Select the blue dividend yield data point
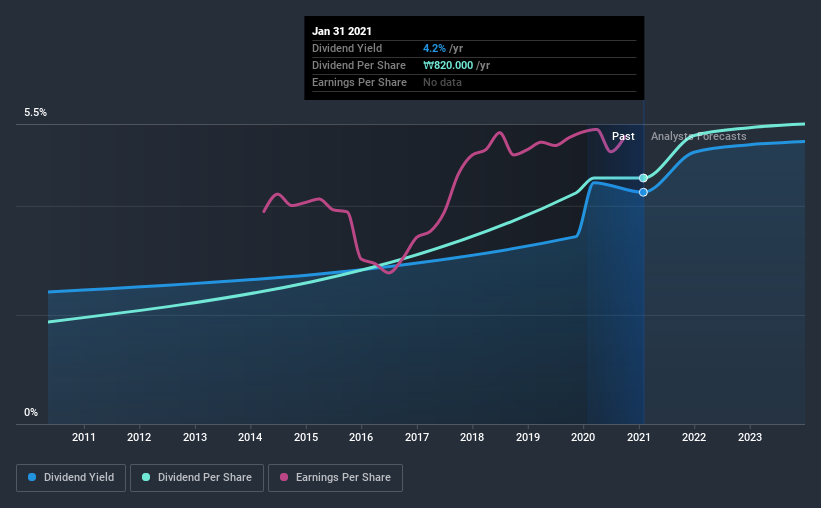Viewport: 821px width, 508px height. click(x=643, y=192)
